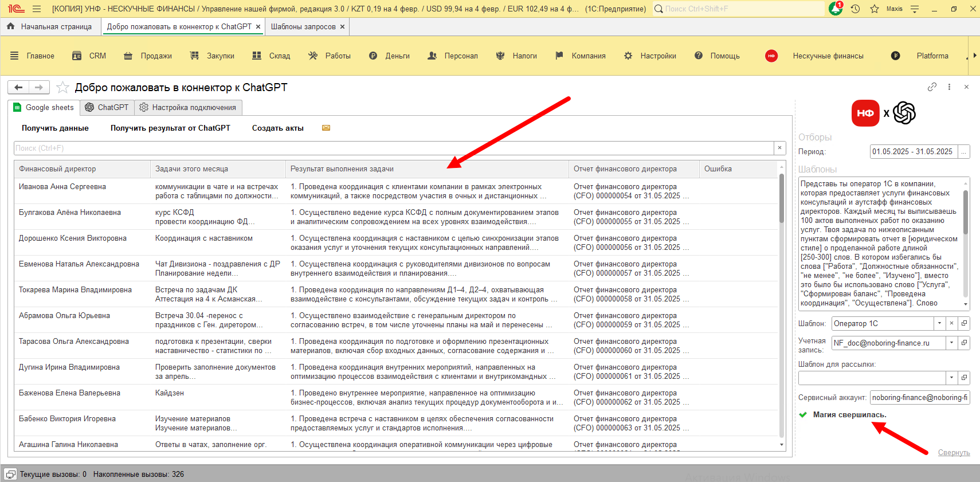Open the hamburger main menu icon
Screen dimensions: 980x482
(37, 9)
